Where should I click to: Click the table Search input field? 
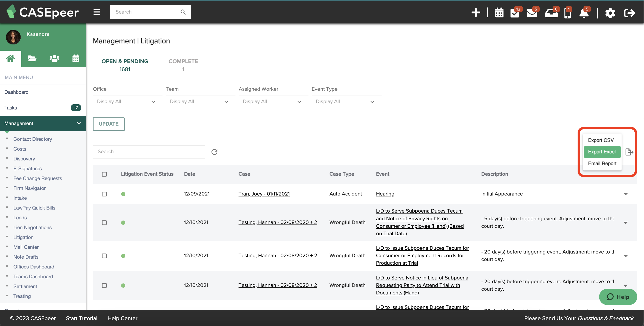coord(149,152)
